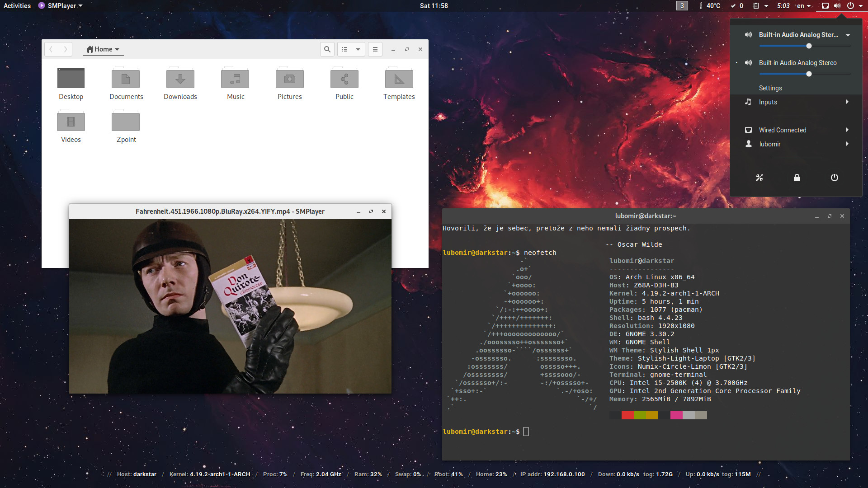Click the volume icon in top bar
Screen dimensions: 868x488
[837, 6]
